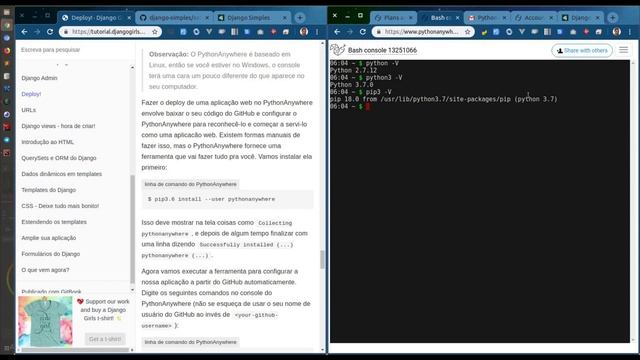Click the pip3.6 install --user pythonanywhere code line
640x360 pixels.
[x=211, y=199]
